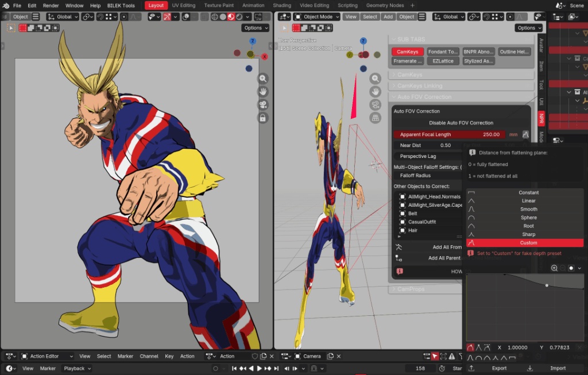Click the play animation button in the timeline
The width and height of the screenshot is (588, 375).
259,368
